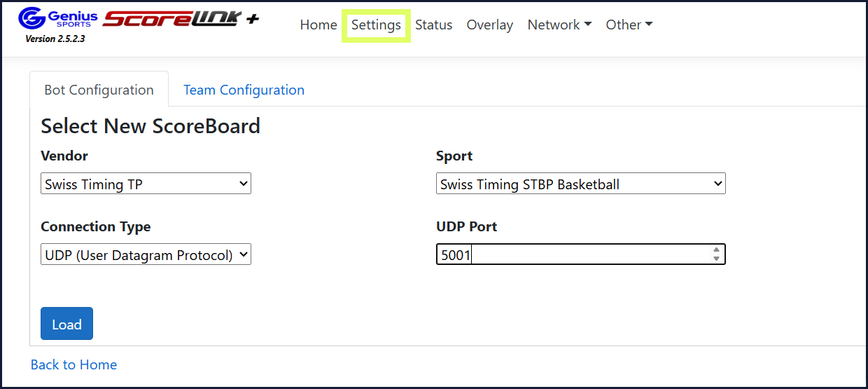Viewport: 868px width, 389px height.
Task: Open the Settings page
Action: 376,25
